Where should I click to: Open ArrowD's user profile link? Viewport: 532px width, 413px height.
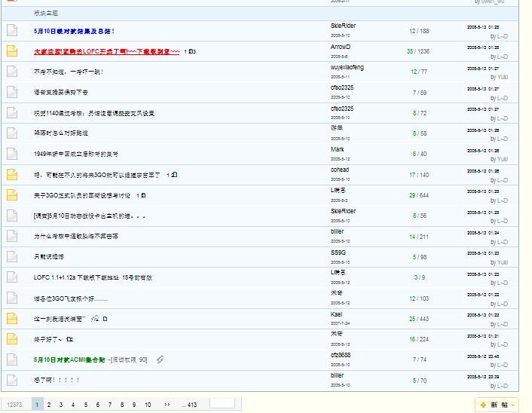click(340, 47)
